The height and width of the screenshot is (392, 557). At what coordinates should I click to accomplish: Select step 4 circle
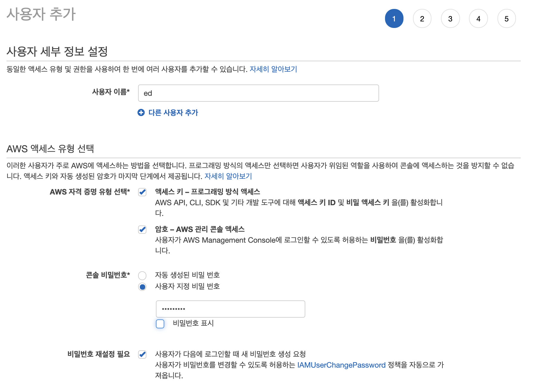pyautogui.click(x=478, y=18)
